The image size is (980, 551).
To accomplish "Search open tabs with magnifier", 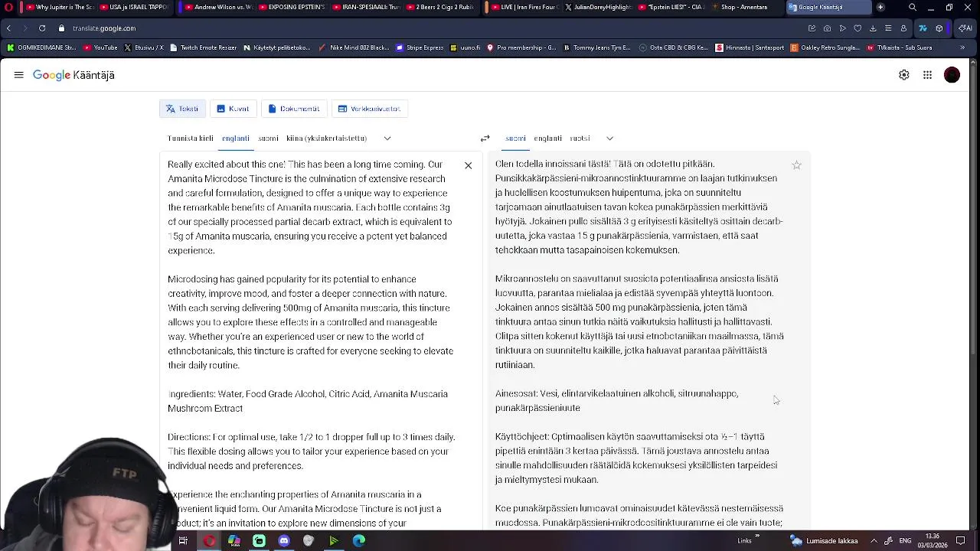I will coord(913,7).
